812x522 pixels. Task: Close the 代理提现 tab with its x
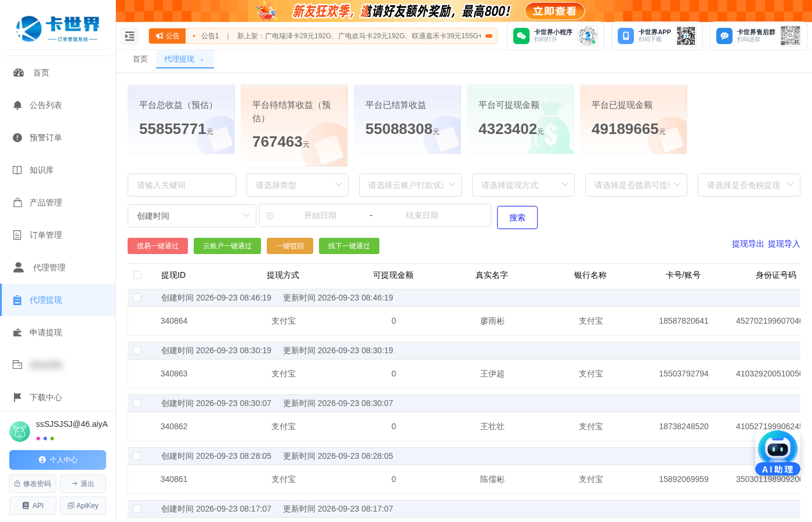[202, 60]
